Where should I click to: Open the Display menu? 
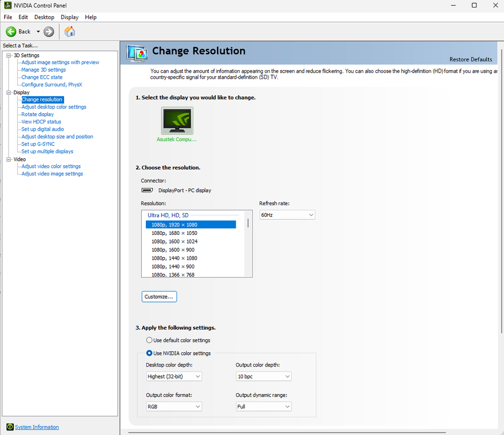(x=70, y=17)
